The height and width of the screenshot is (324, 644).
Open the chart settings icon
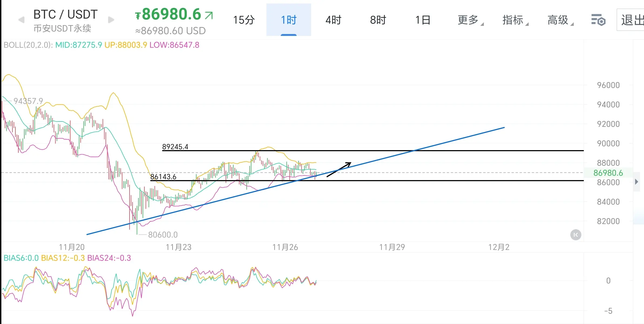tap(598, 20)
